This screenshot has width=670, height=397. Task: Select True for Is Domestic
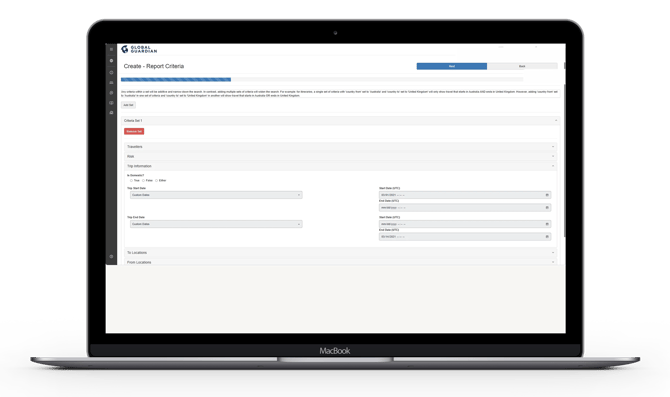click(x=131, y=180)
